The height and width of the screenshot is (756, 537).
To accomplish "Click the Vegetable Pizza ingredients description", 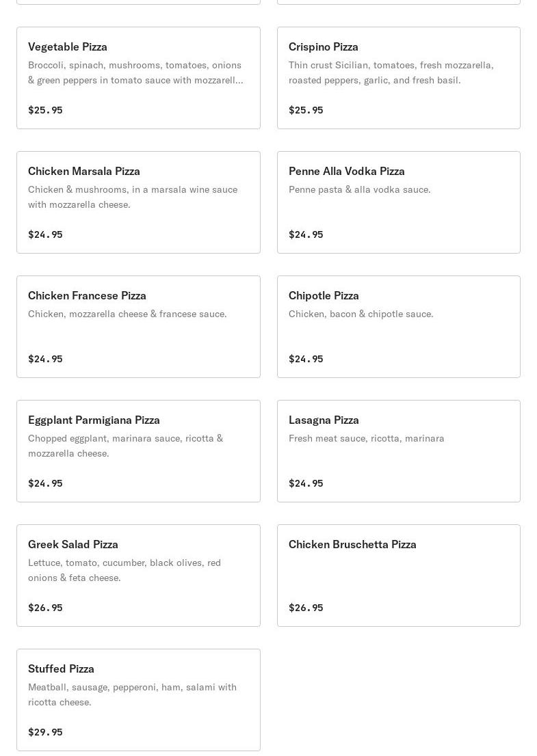I will pyautogui.click(x=135, y=72).
